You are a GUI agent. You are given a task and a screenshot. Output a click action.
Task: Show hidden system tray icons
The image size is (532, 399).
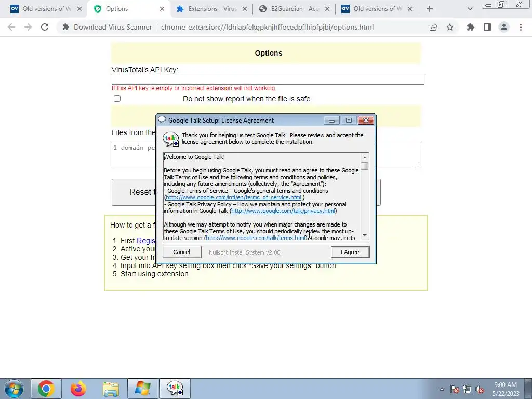(x=442, y=389)
